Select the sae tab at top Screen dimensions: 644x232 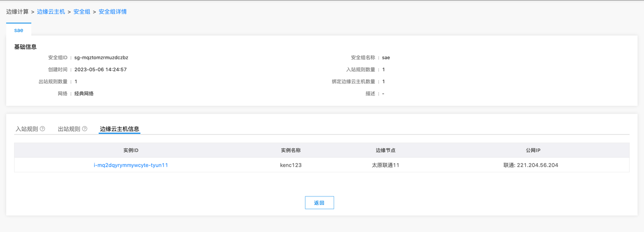pos(19,30)
